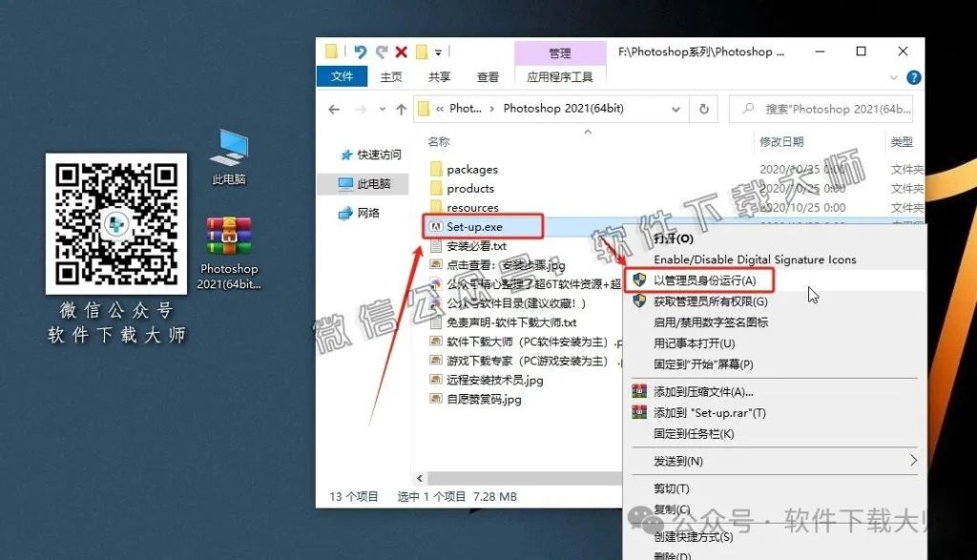The image size is (977, 560).
Task: Switch to the 查看 ribbon tab
Action: [x=488, y=76]
